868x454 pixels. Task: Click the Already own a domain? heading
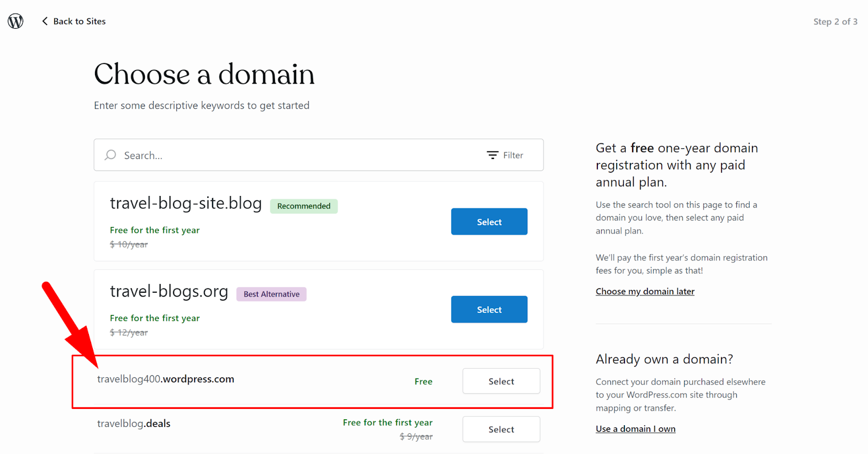coord(664,360)
